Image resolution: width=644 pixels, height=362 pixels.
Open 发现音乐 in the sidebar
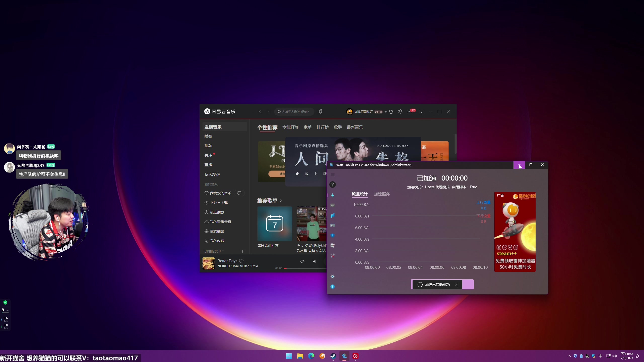tap(225, 127)
